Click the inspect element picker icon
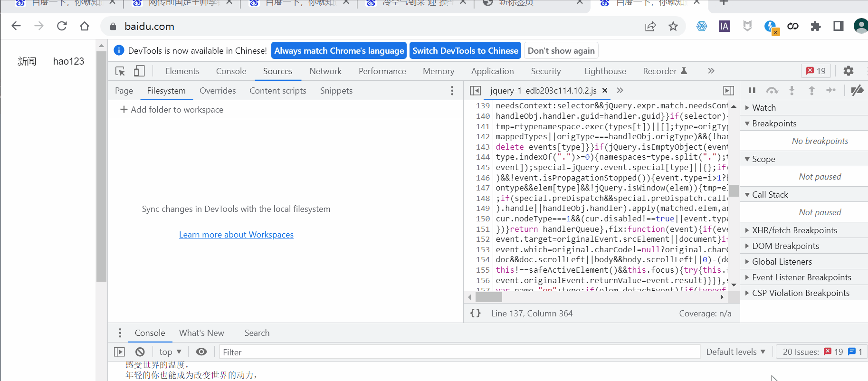The height and width of the screenshot is (381, 868). [x=120, y=71]
